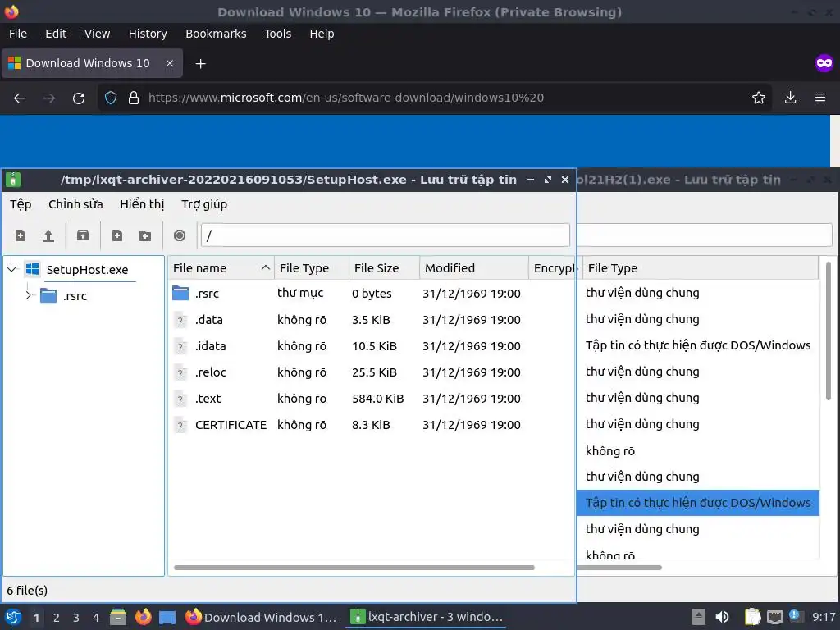Click the stop circle toolbar icon
The height and width of the screenshot is (630, 840).
tap(180, 235)
